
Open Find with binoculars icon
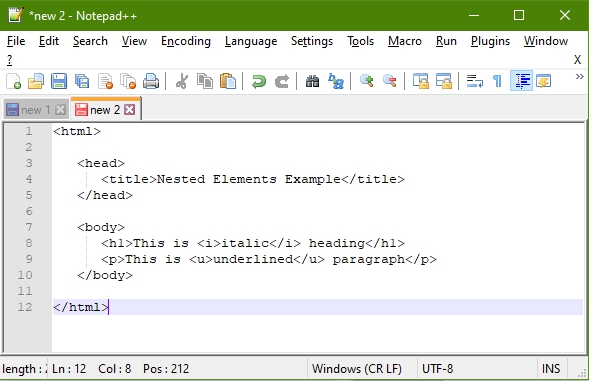312,81
